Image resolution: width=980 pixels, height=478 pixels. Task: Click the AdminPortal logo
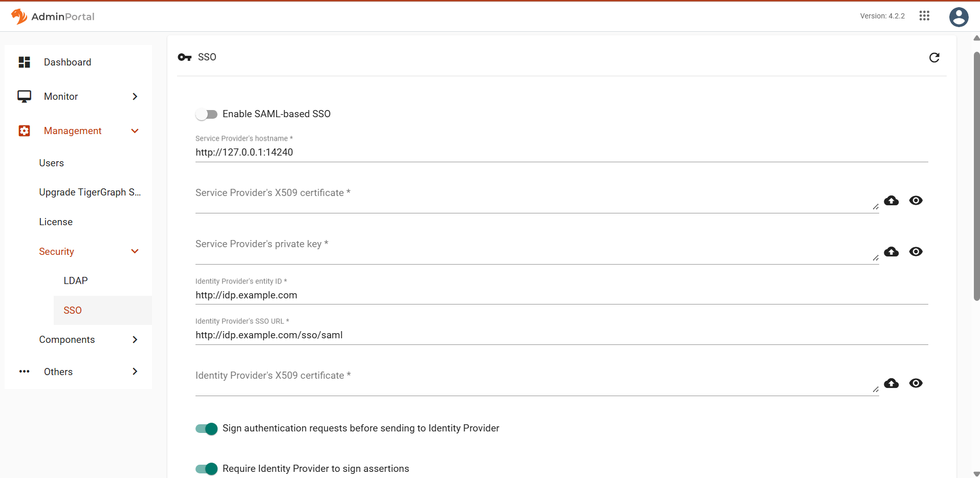pyautogui.click(x=53, y=16)
